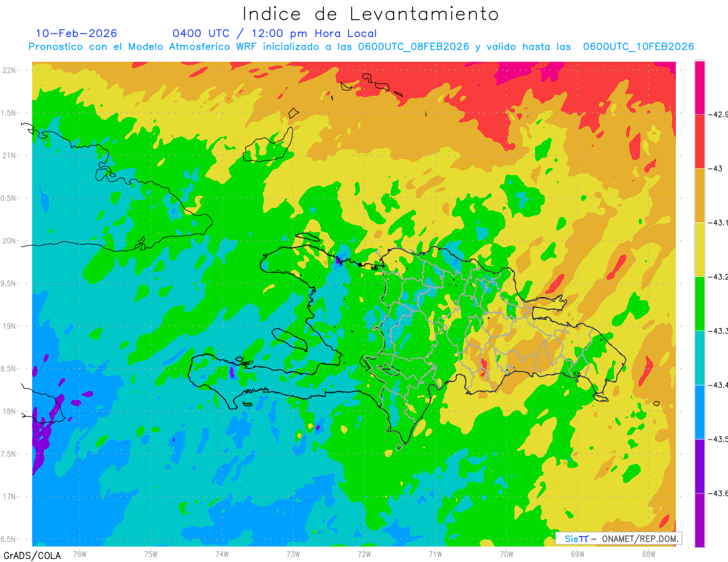Click the orange legend swatch below -43
This screenshot has height=562, width=728.
click(x=699, y=195)
